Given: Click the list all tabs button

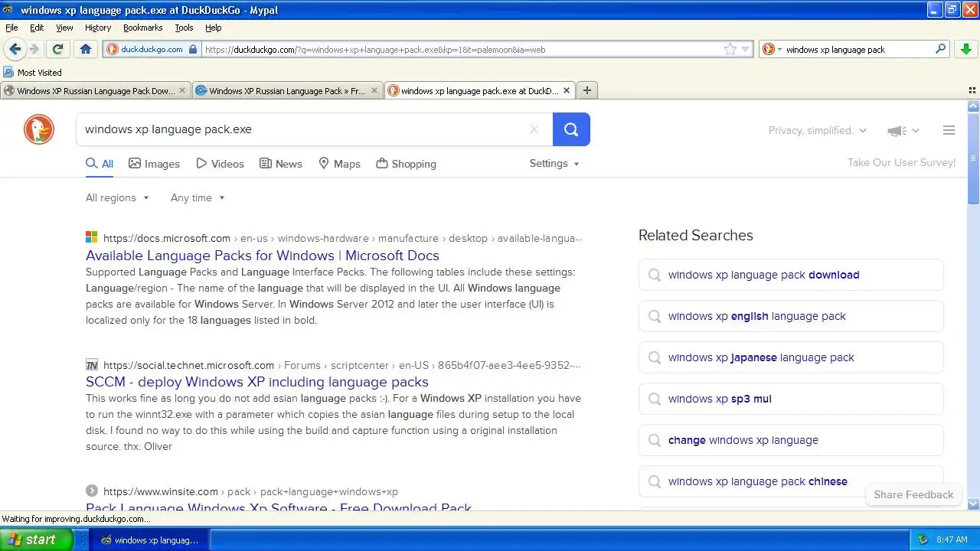Looking at the screenshot, I should [972, 90].
